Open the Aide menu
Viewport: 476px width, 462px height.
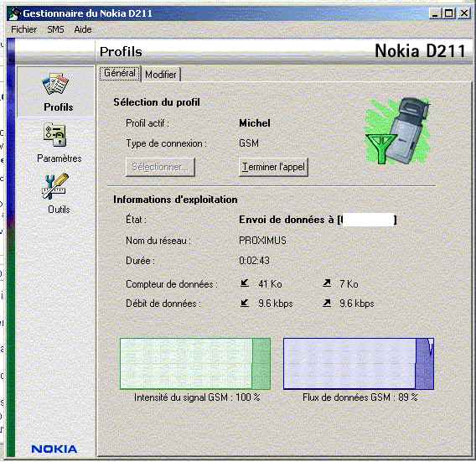point(83,29)
